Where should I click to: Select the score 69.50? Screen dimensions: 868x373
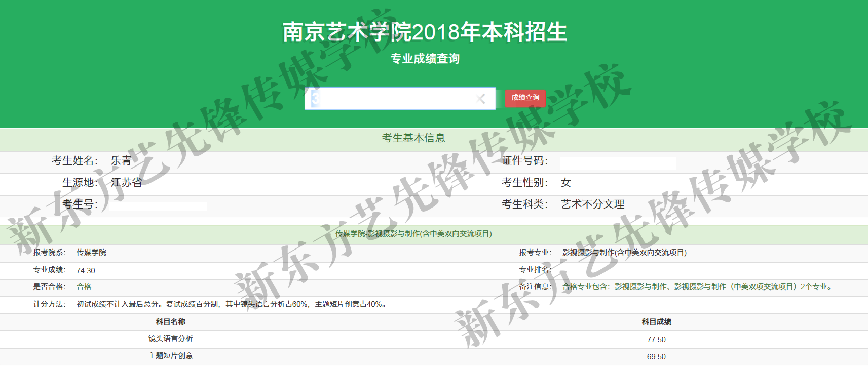tap(656, 357)
